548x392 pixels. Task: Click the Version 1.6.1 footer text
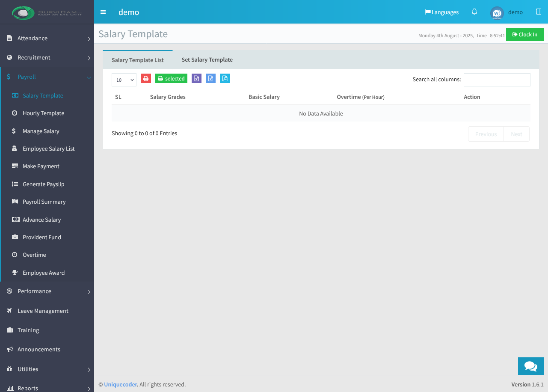click(x=527, y=384)
